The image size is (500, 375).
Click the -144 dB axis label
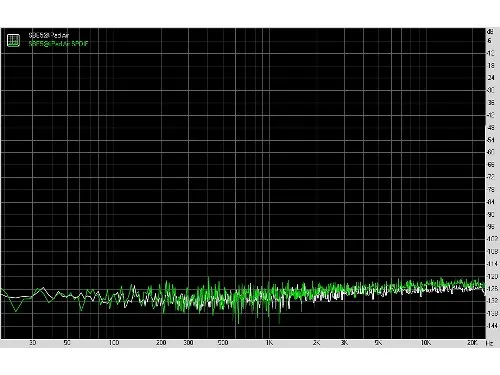click(492, 326)
